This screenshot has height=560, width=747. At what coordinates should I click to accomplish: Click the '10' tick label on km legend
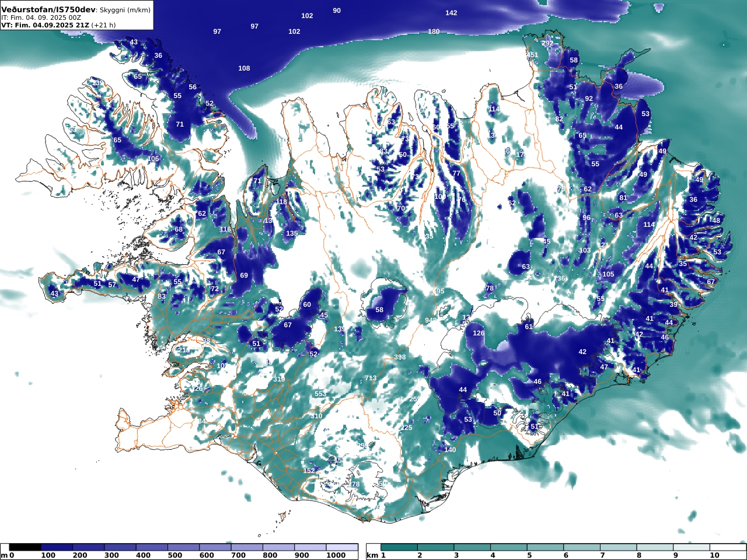pyautogui.click(x=714, y=555)
